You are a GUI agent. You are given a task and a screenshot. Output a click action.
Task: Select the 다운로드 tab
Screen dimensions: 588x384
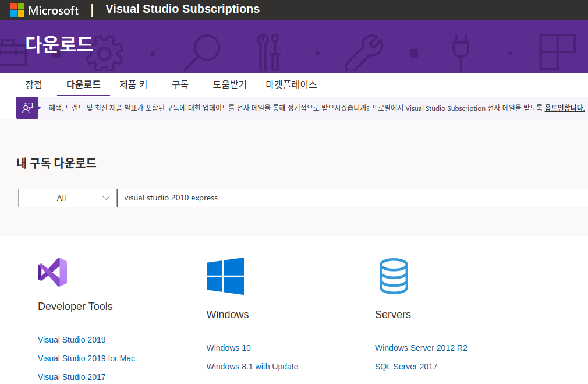point(83,84)
